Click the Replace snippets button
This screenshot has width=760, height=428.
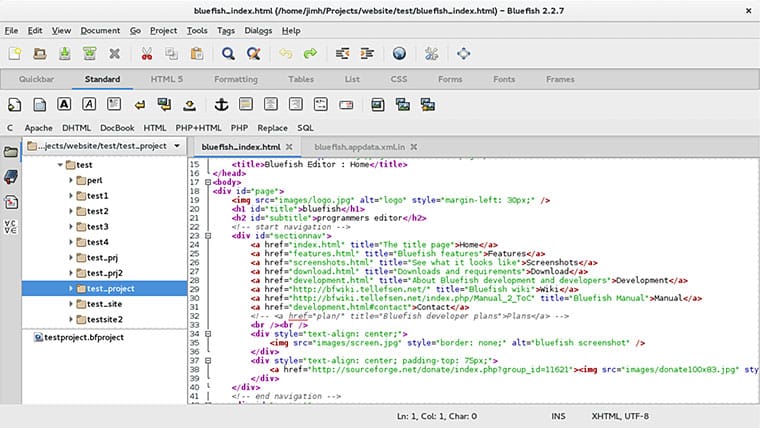(x=272, y=128)
